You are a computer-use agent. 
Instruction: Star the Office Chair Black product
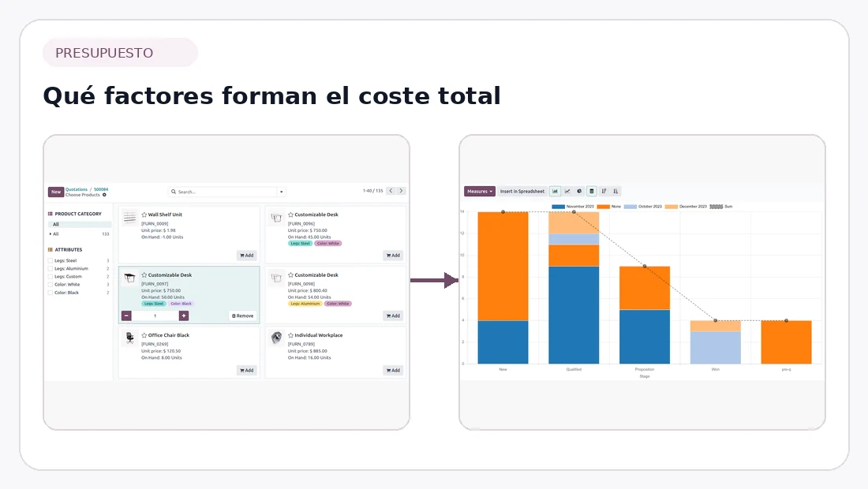(144, 335)
